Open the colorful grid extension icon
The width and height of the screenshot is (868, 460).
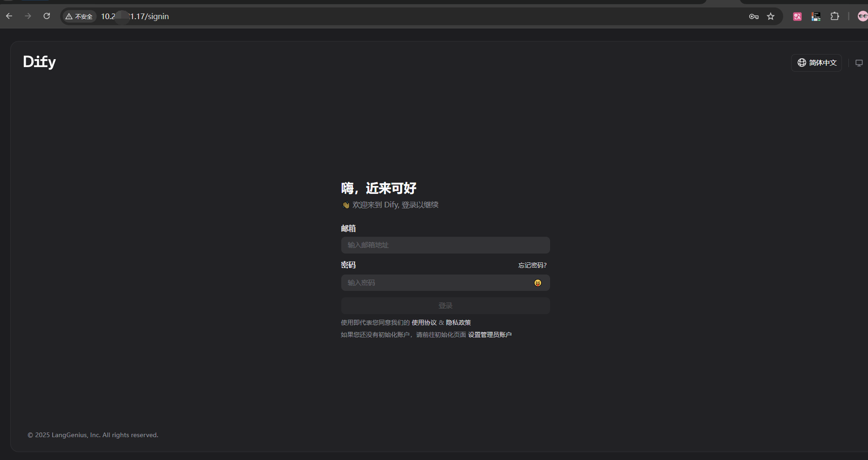(816, 16)
